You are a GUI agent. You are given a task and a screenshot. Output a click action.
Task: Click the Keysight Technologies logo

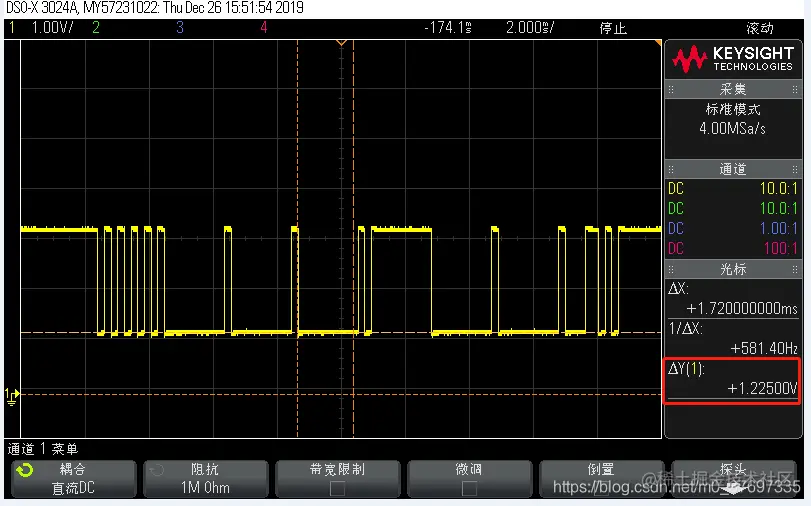tap(733, 58)
